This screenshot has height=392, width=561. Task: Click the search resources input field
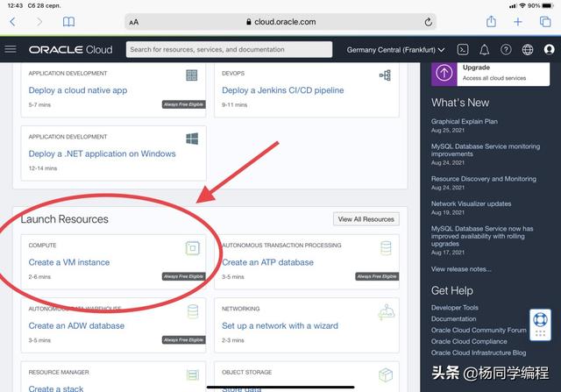click(229, 50)
